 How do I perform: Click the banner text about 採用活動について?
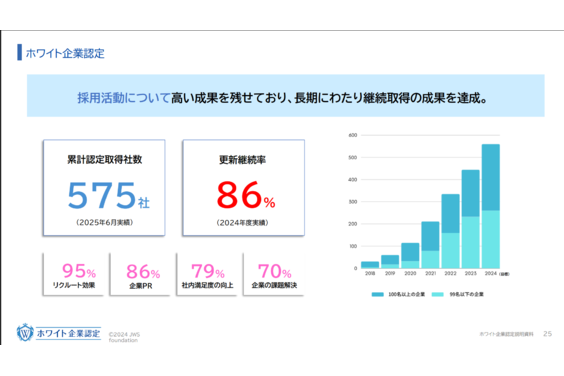(282, 98)
